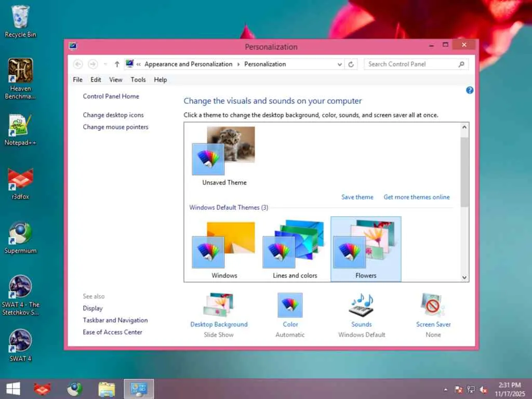532x399 pixels.
Task: Click the Desktop Background label link
Action: 219,324
